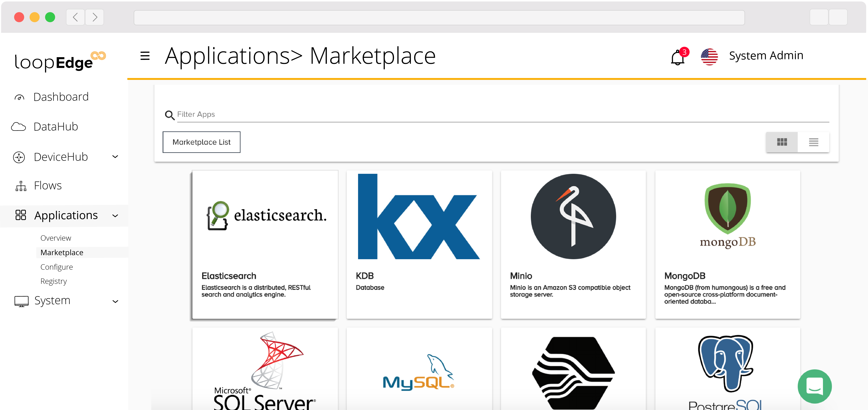Open the PostgreSQL elephant card
Image resolution: width=868 pixels, height=410 pixels.
point(727,369)
